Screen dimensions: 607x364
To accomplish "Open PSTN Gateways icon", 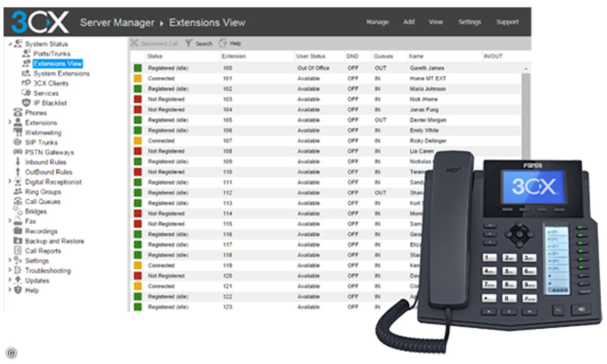I will coord(18,152).
